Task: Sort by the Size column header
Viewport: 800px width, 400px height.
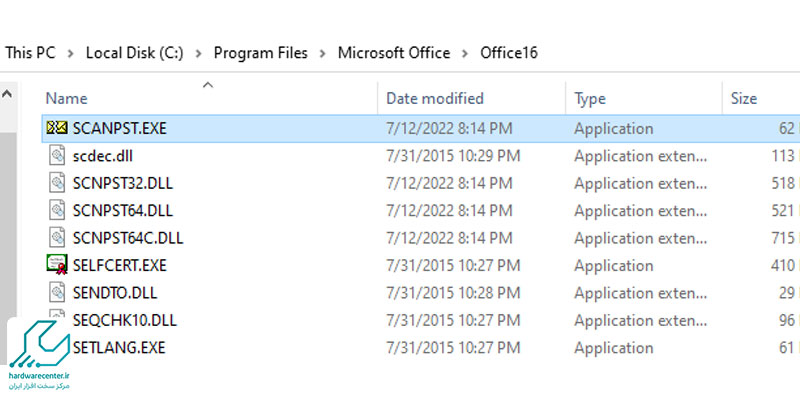Action: [744, 98]
